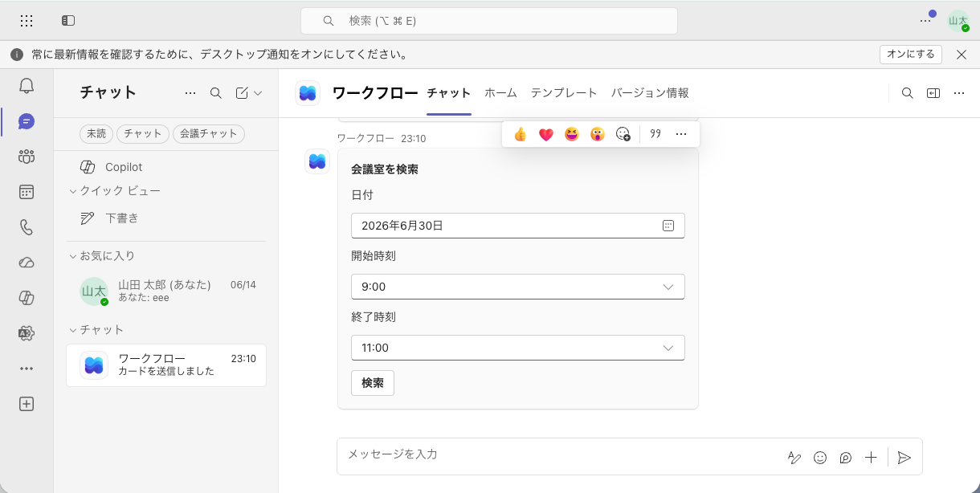React with laughing face emoji
Screen dimensions: 980x493
tap(572, 134)
